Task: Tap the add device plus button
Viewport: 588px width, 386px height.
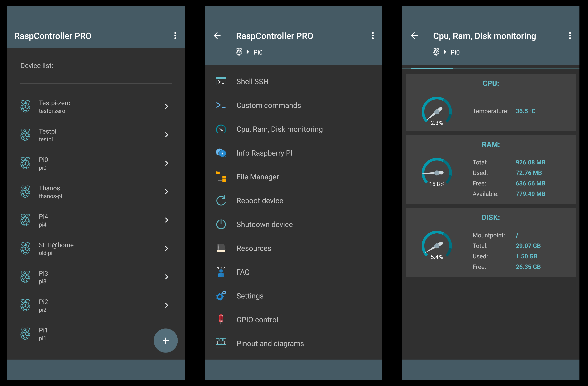Action: pyautogui.click(x=165, y=340)
